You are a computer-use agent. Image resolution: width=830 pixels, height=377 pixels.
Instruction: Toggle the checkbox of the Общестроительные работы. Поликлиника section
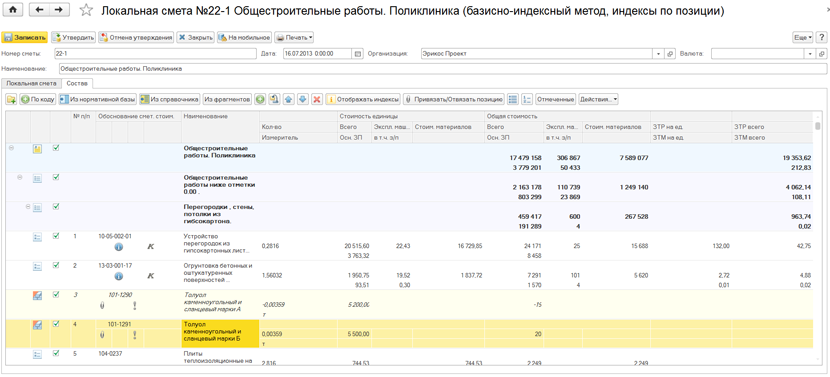point(56,149)
